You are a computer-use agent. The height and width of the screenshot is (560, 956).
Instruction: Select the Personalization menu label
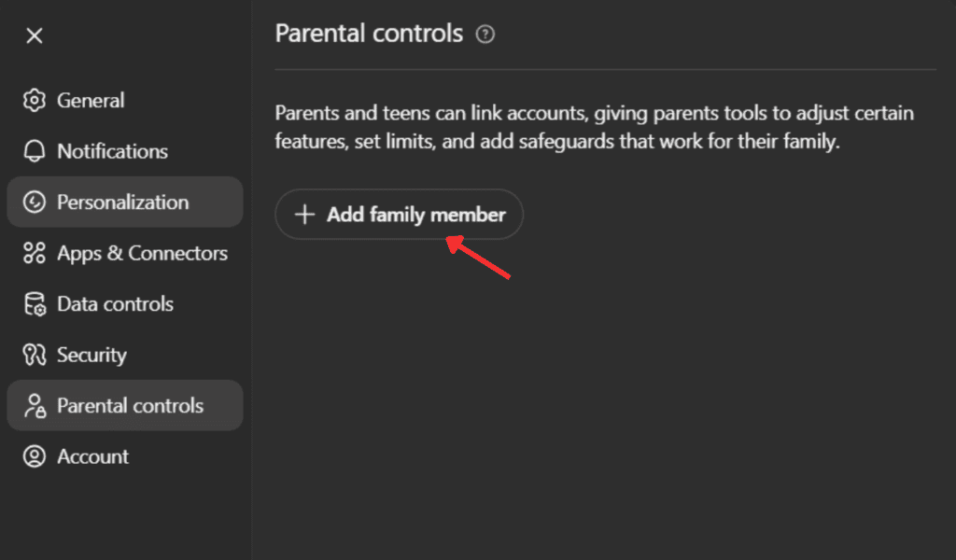122,203
